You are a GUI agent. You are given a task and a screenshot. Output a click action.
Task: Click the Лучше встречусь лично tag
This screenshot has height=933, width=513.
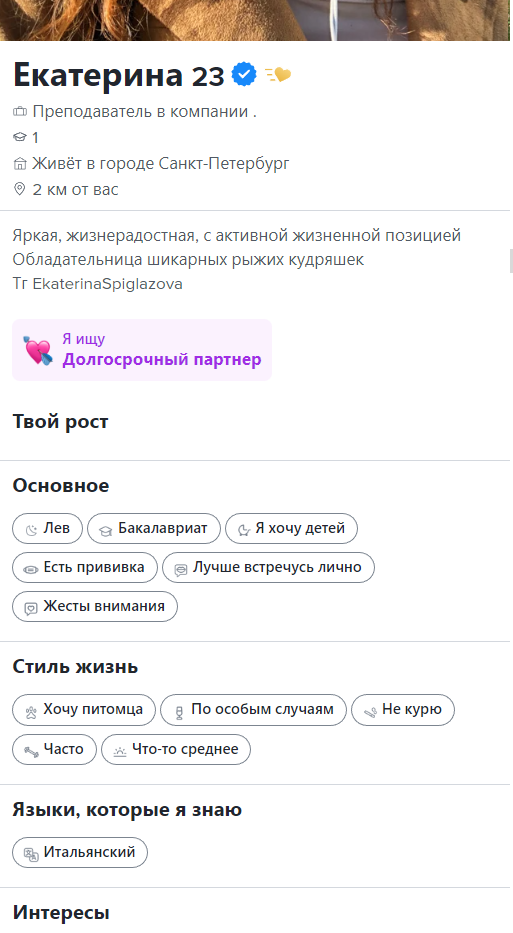pyautogui.click(x=268, y=568)
